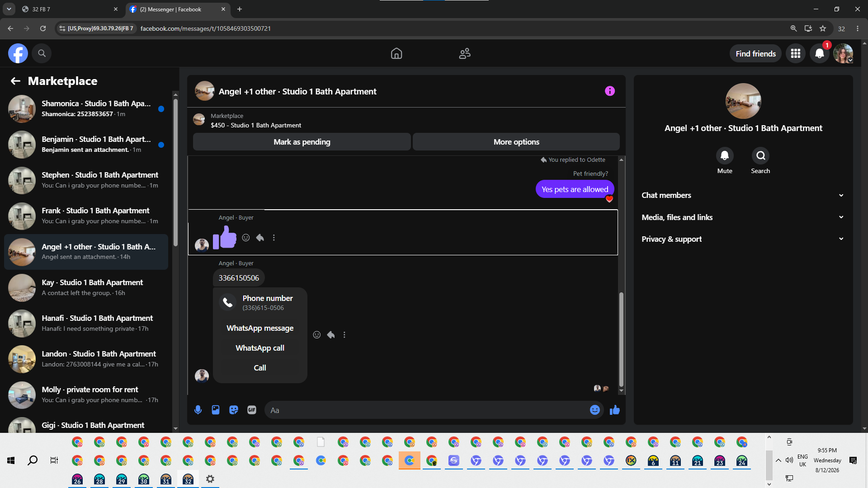This screenshot has width=868, height=488.
Task: Open the Landon conversation
Action: coord(86,359)
